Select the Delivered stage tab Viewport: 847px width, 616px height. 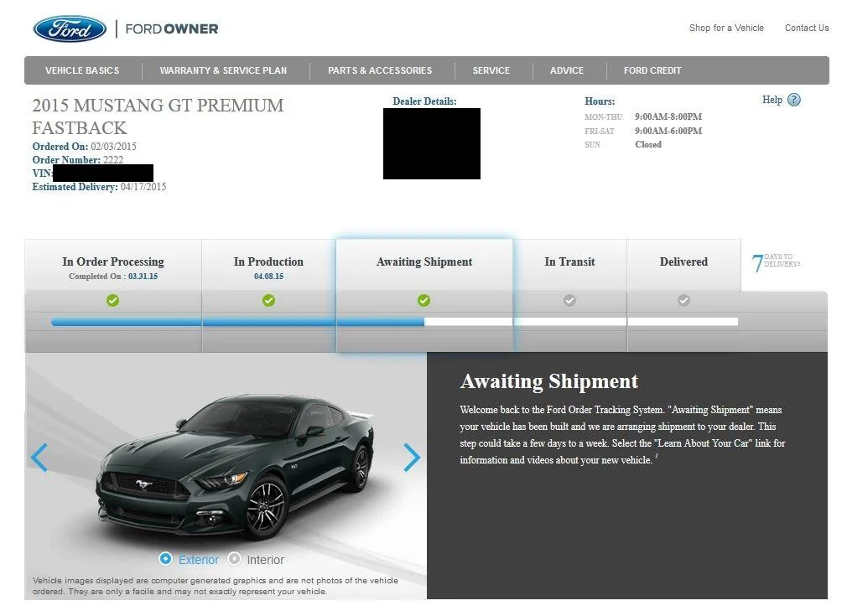pyautogui.click(x=683, y=266)
